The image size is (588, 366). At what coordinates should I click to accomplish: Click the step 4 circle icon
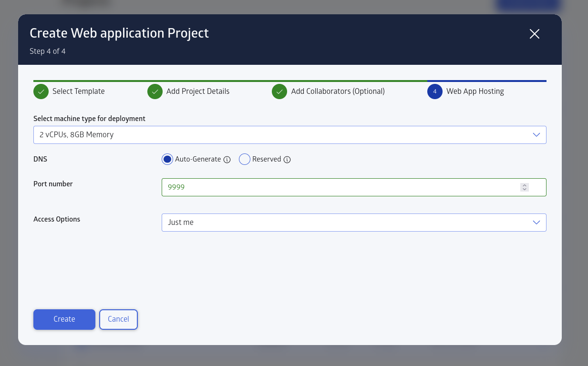click(435, 91)
